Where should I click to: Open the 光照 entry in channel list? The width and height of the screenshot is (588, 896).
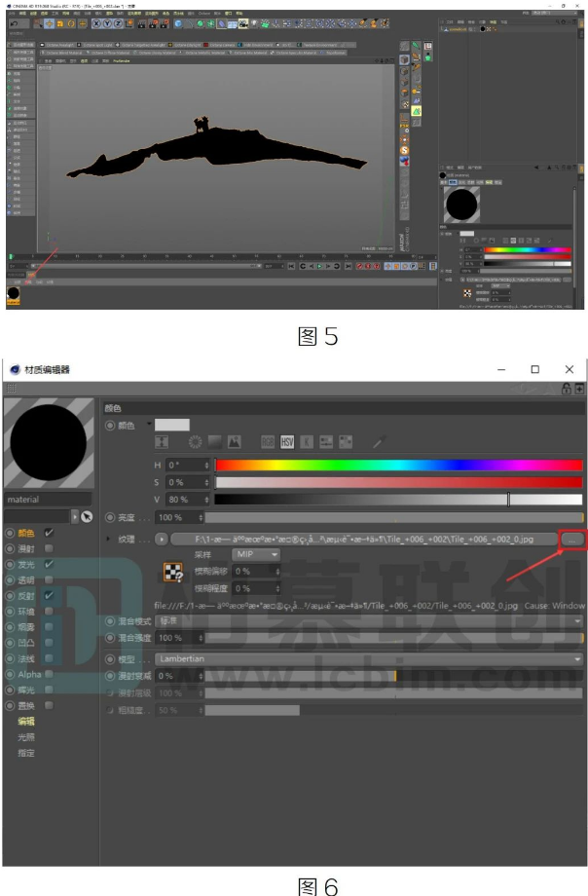click(26, 737)
